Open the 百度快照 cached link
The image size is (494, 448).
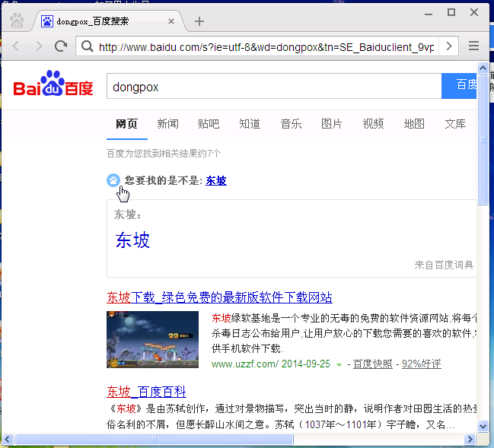[x=373, y=364]
